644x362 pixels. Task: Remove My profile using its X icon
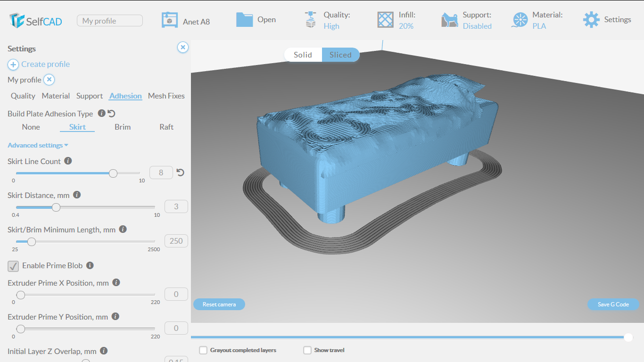(49, 80)
